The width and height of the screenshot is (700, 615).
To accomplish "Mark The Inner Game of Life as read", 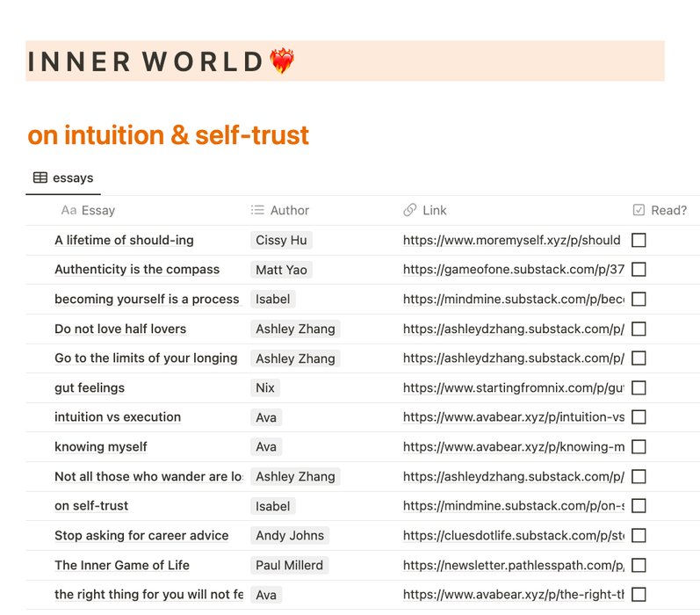I will pos(639,565).
